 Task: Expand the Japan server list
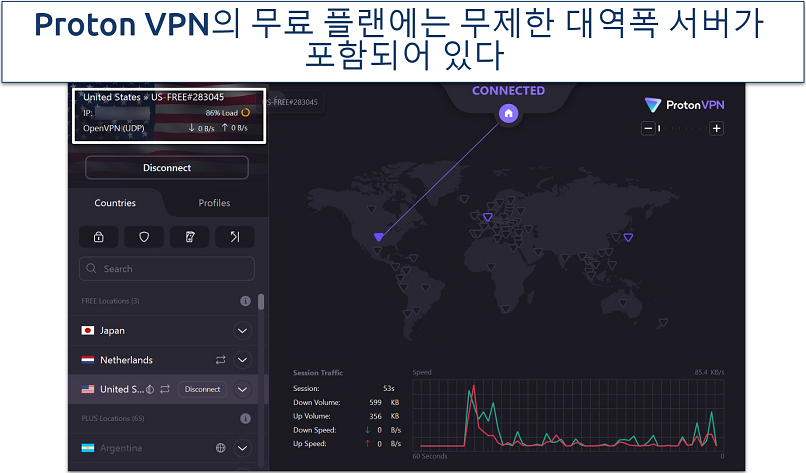[242, 331]
